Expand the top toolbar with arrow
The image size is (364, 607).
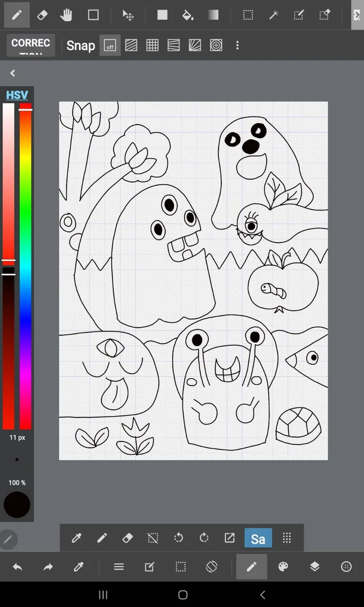pyautogui.click(x=357, y=15)
